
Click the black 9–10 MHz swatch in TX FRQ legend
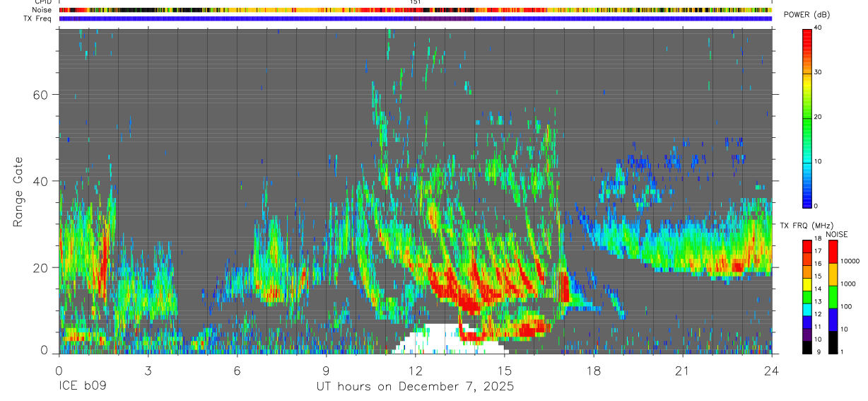(x=807, y=347)
